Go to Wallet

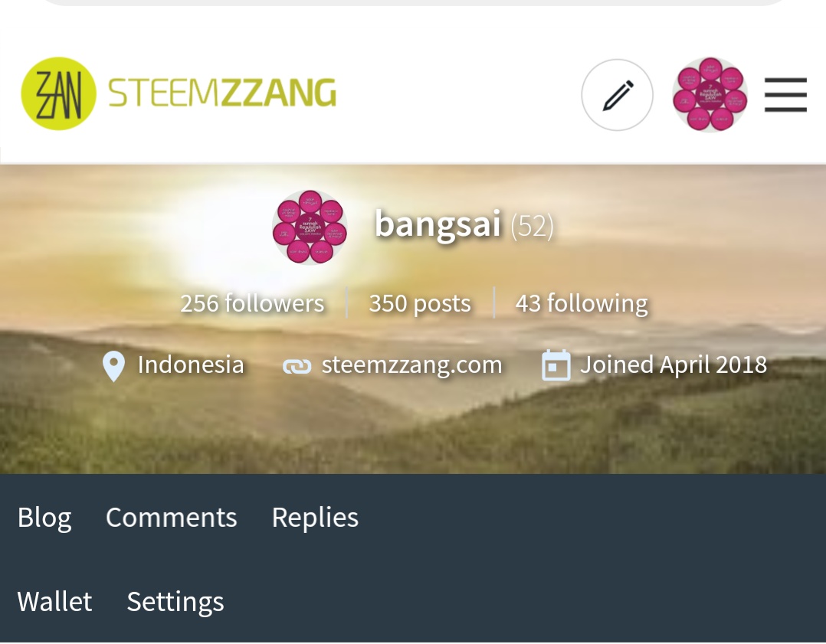click(54, 601)
